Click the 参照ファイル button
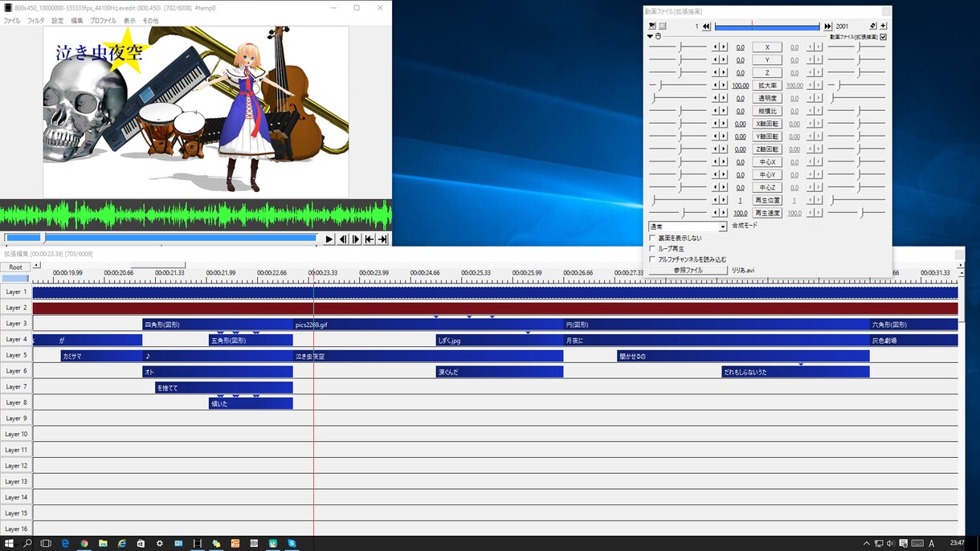 (x=688, y=271)
